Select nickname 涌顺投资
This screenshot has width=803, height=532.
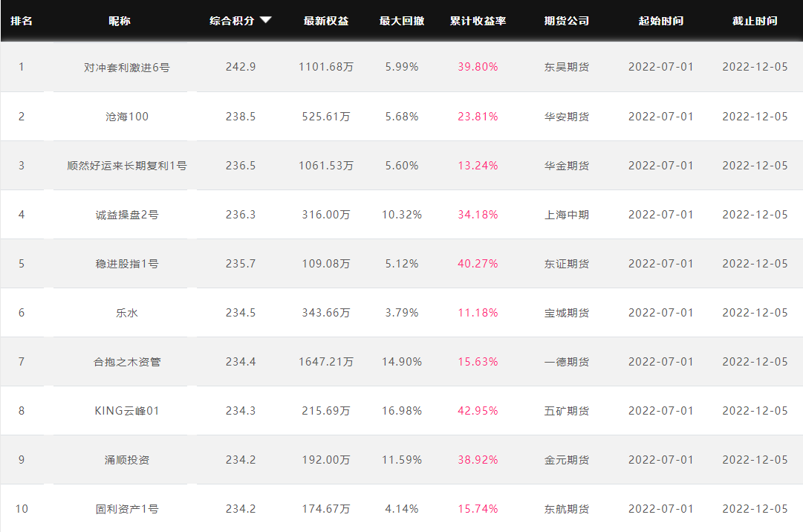(127, 460)
